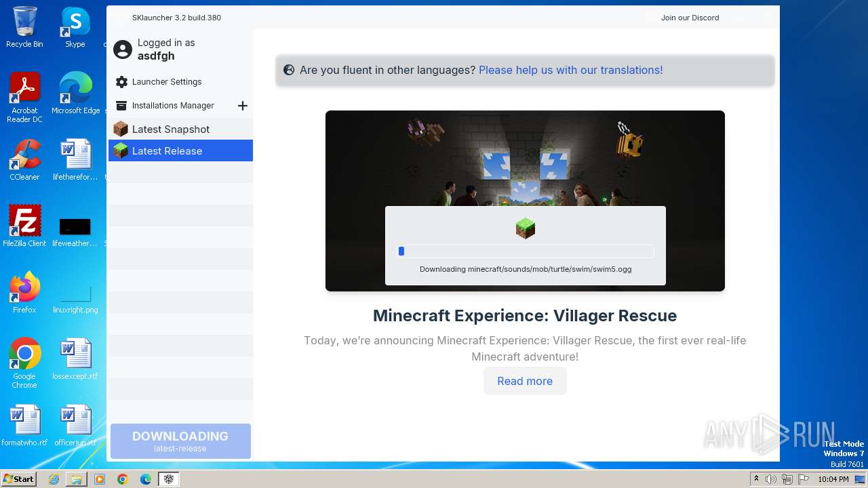The width and height of the screenshot is (868, 488).
Task: Click Join our Discord link
Action: coord(690,18)
